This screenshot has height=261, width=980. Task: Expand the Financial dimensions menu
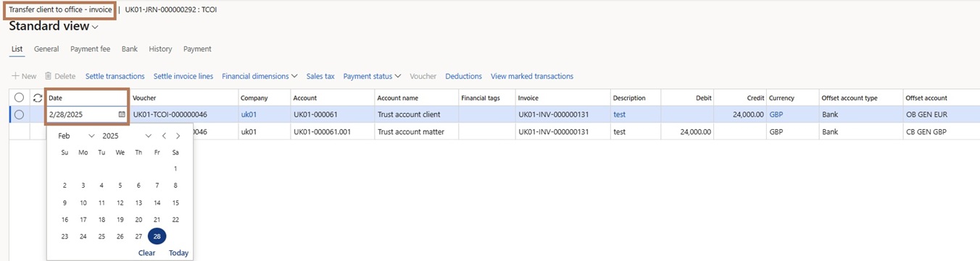(259, 76)
